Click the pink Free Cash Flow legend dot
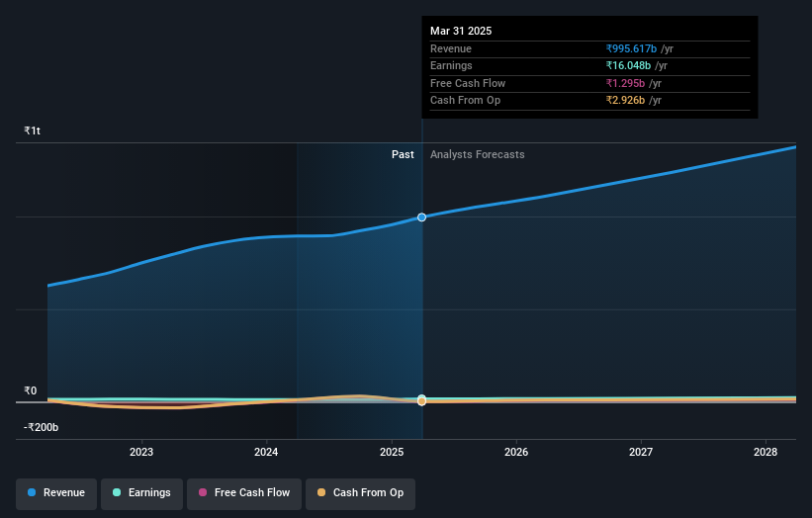This screenshot has width=812, height=518. point(203,492)
